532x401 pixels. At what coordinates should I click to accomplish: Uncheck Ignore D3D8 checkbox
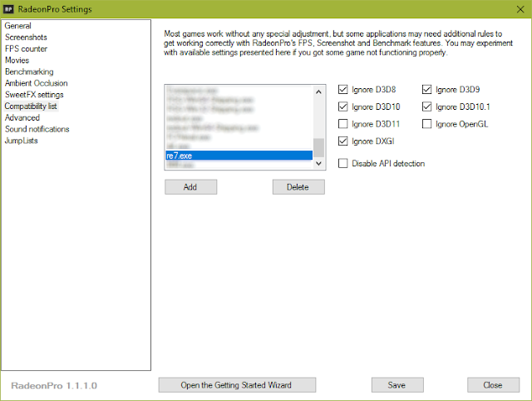tap(343, 90)
